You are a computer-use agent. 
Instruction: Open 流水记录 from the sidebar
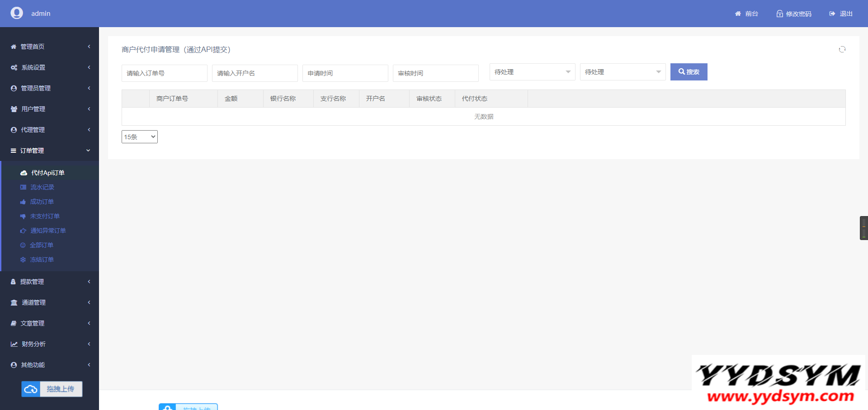pyautogui.click(x=42, y=187)
